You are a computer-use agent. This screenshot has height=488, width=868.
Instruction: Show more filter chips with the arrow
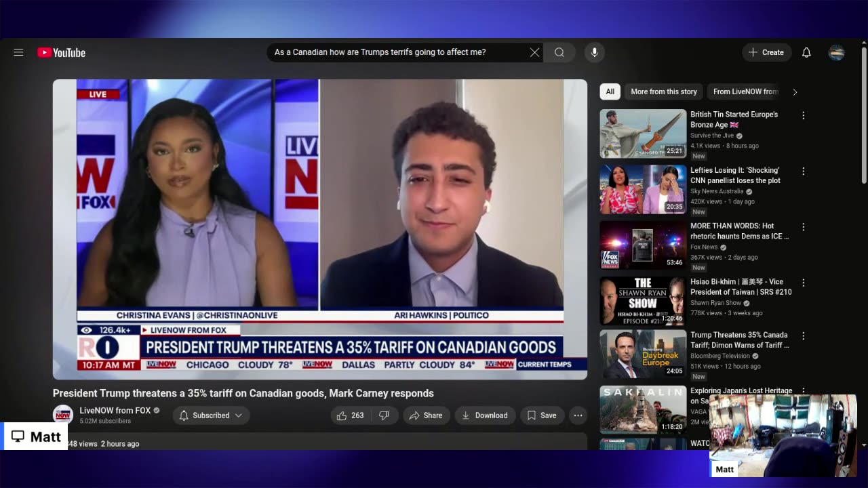click(795, 91)
